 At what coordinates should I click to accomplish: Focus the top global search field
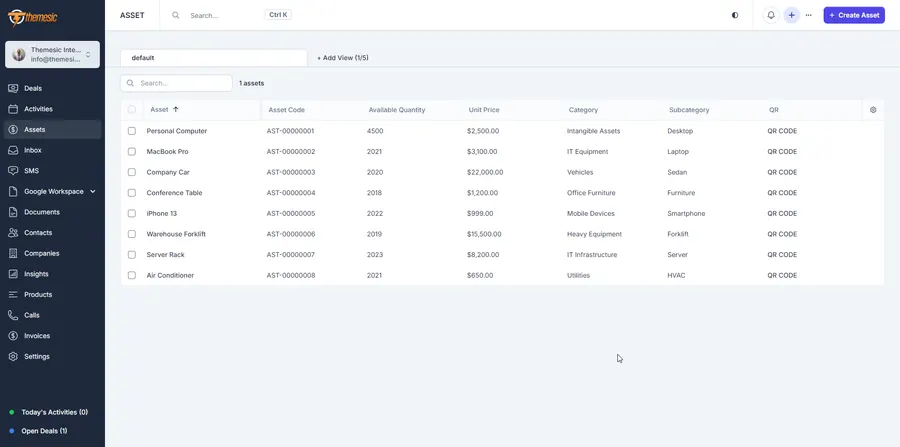[224, 15]
